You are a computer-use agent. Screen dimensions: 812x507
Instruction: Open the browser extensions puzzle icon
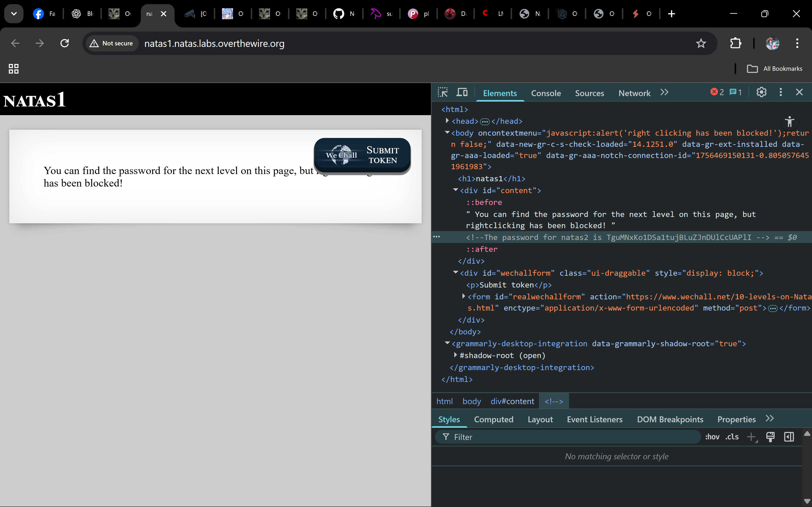click(x=735, y=43)
